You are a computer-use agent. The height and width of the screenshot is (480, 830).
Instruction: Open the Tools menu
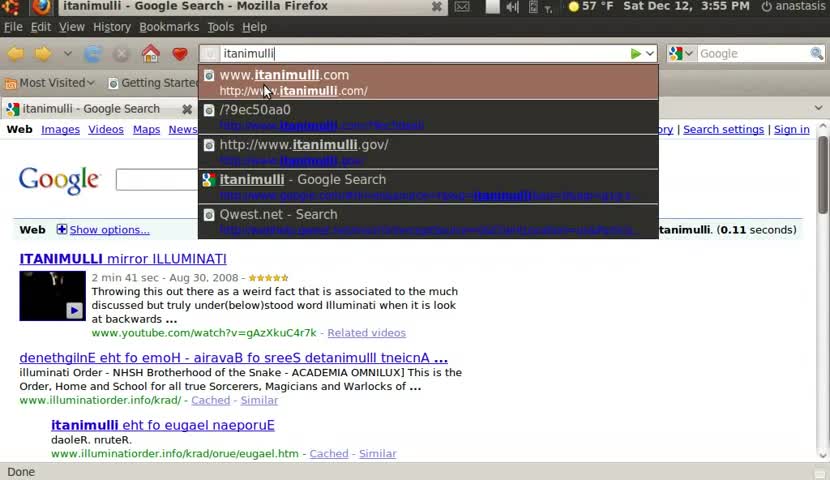click(x=220, y=27)
